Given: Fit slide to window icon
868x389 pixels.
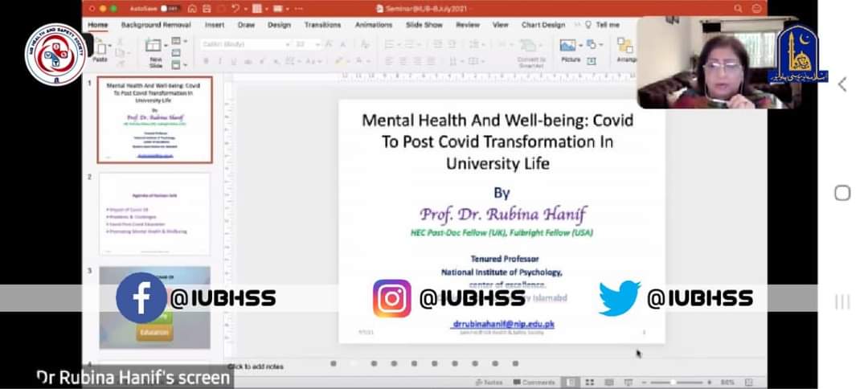Looking at the screenshot, I should pos(749,383).
